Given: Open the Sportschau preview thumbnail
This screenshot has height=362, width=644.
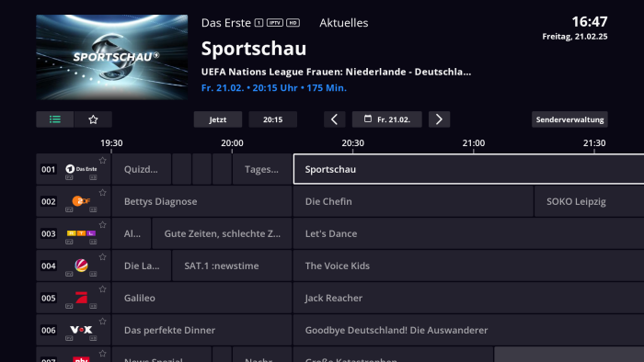Looking at the screenshot, I should tap(111, 57).
